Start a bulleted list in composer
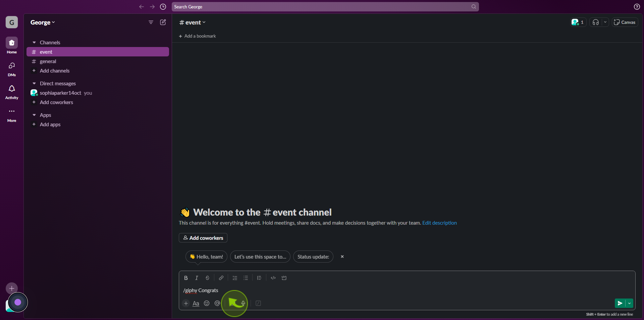This screenshot has height=320, width=644. click(246, 278)
